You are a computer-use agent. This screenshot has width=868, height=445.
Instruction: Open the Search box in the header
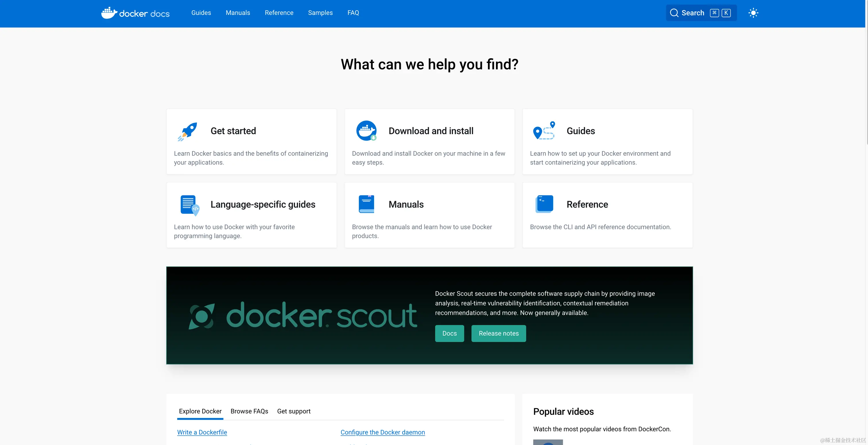pyautogui.click(x=701, y=13)
